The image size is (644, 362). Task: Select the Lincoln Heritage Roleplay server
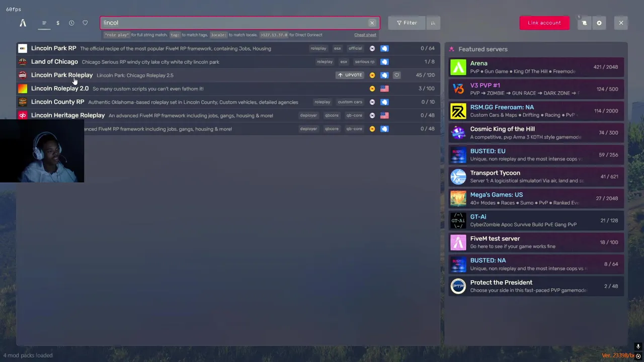coord(228,115)
